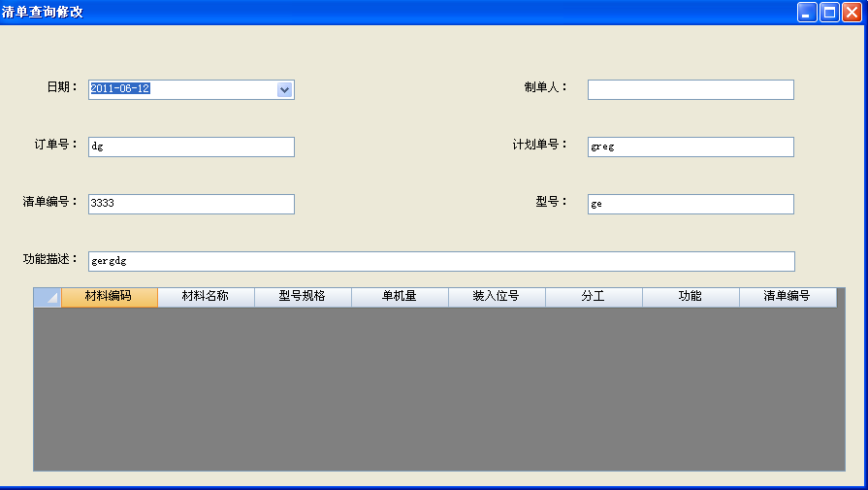868x490 pixels.
Task: Maximize the 清单查询修改 window
Action: (829, 13)
